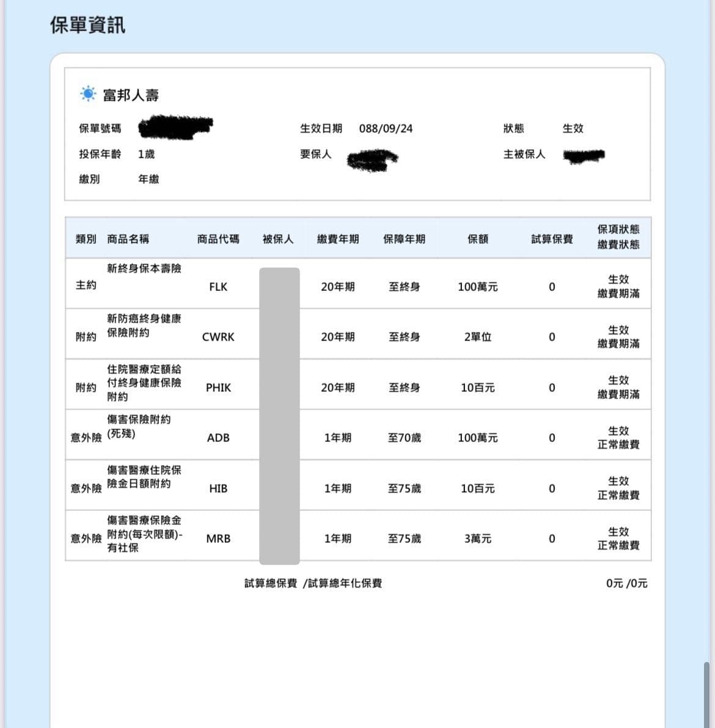
Task: Click the ADB product code cell
Action: pyautogui.click(x=218, y=438)
